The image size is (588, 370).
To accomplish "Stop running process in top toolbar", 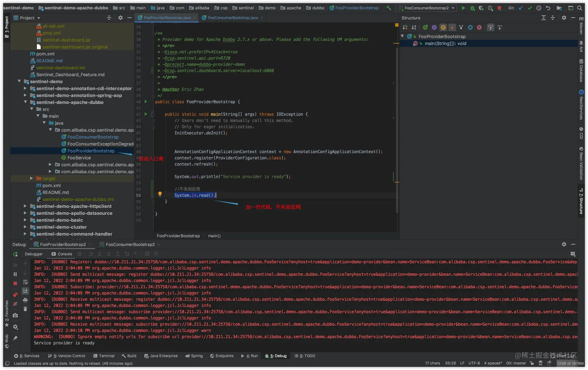I will pos(499,8).
